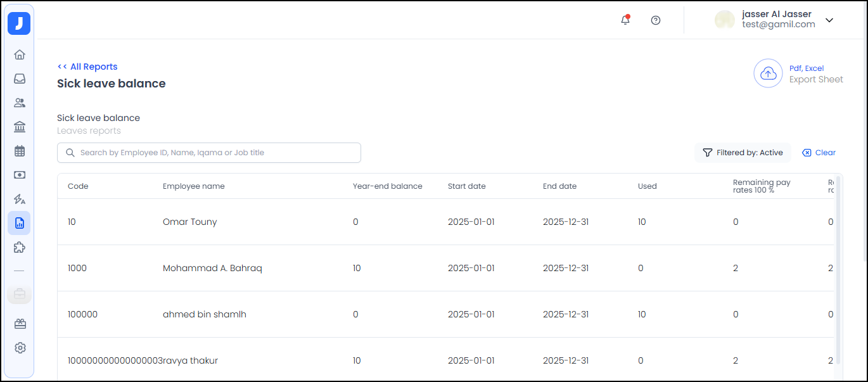Screen dimensions: 868x382
Task: Click the employee search input field
Action: (x=209, y=153)
